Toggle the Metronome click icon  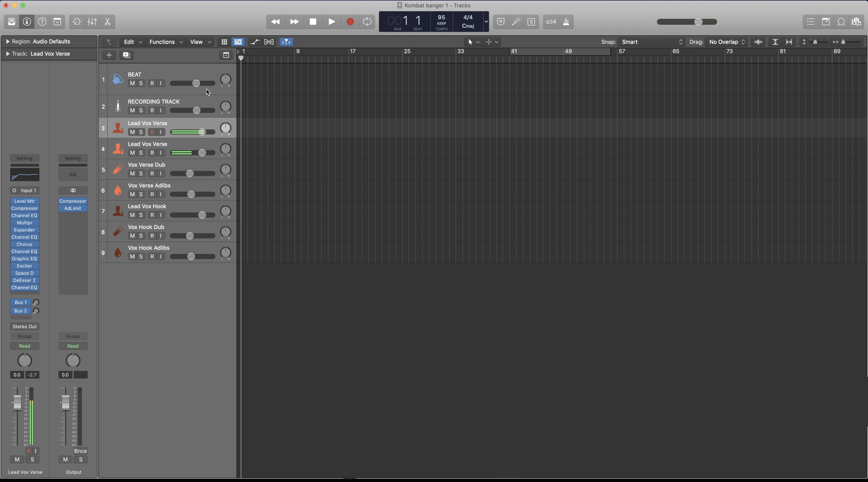point(566,22)
